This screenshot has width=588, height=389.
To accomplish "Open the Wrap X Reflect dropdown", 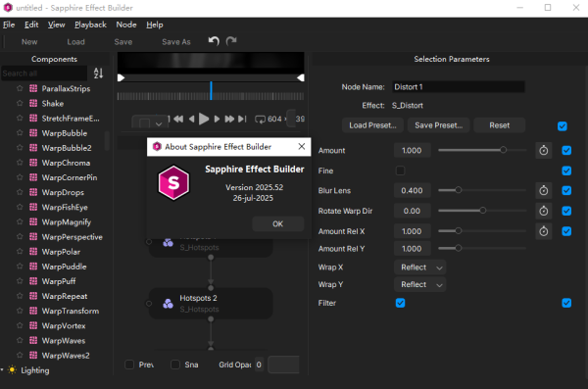I will pos(420,267).
